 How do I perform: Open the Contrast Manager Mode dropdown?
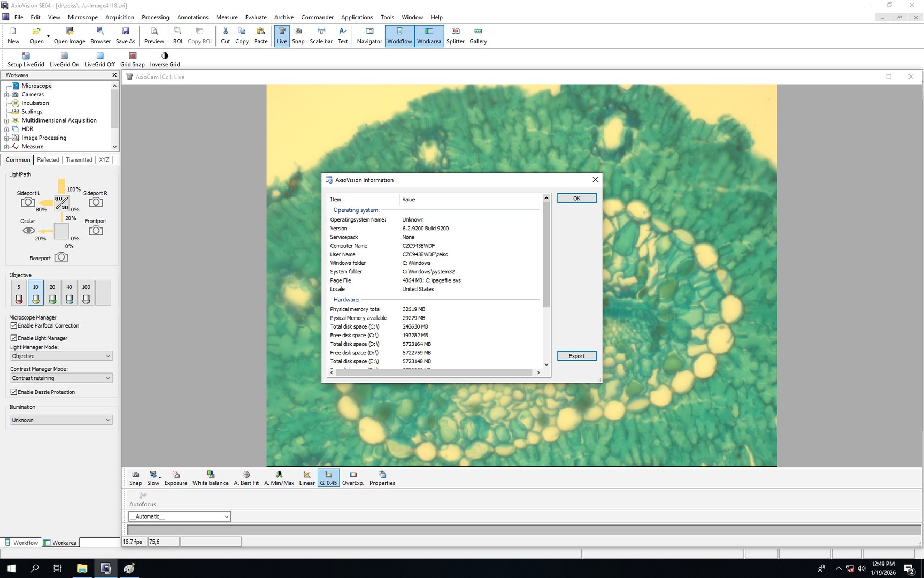(x=60, y=378)
